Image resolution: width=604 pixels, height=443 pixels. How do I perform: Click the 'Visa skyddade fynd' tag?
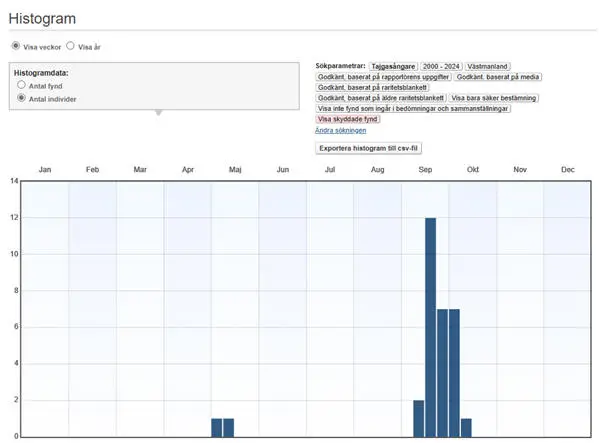tap(347, 119)
